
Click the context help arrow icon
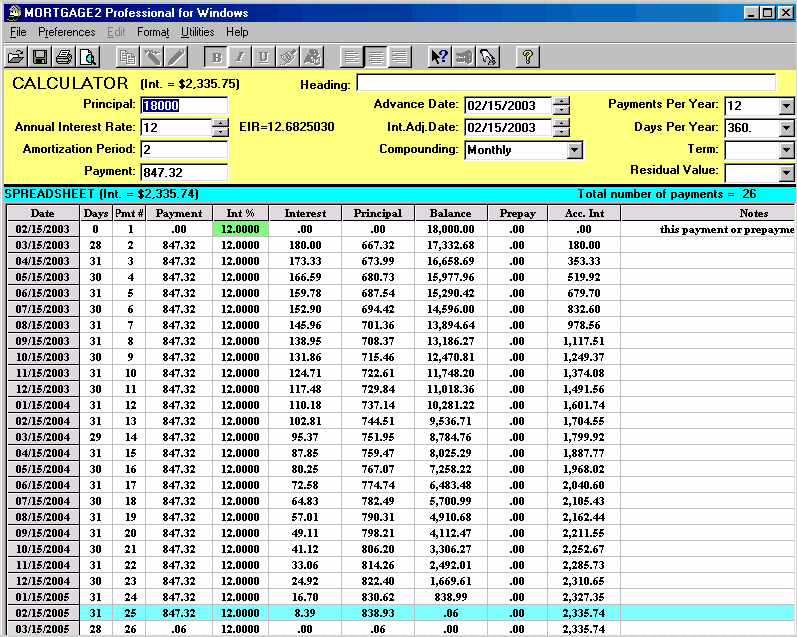pyautogui.click(x=439, y=57)
